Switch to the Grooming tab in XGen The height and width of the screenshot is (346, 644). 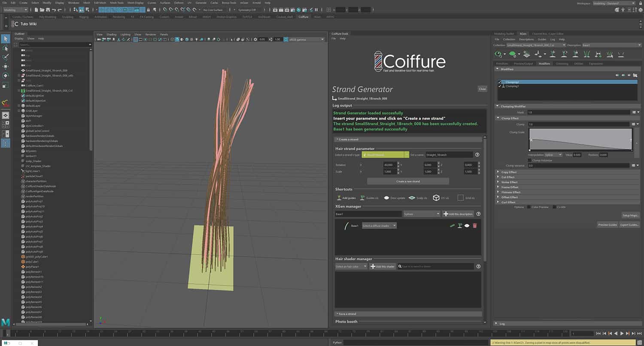[562, 64]
